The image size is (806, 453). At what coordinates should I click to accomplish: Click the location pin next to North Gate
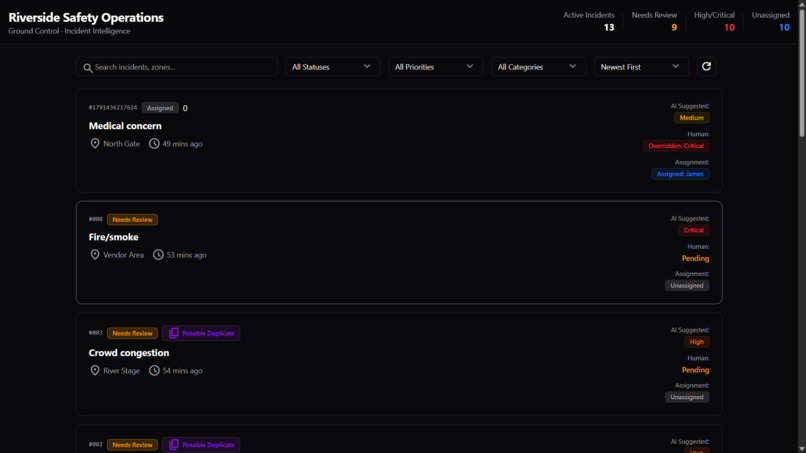[x=95, y=143]
